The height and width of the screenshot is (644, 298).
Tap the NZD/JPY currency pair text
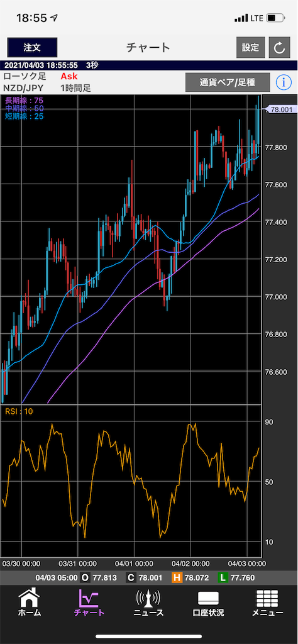[x=23, y=88]
